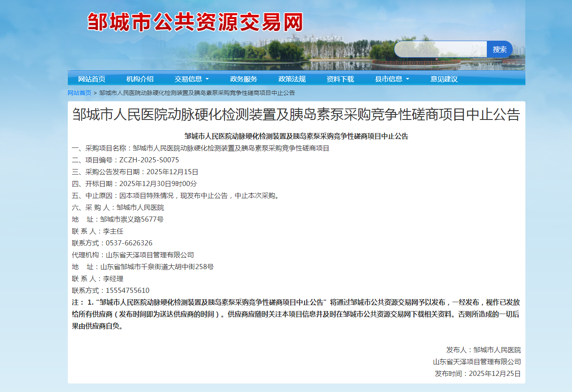Viewport: 572px width, 392px height.
Task: Click the breadcrumb's current page announcement title
Action: point(197,93)
